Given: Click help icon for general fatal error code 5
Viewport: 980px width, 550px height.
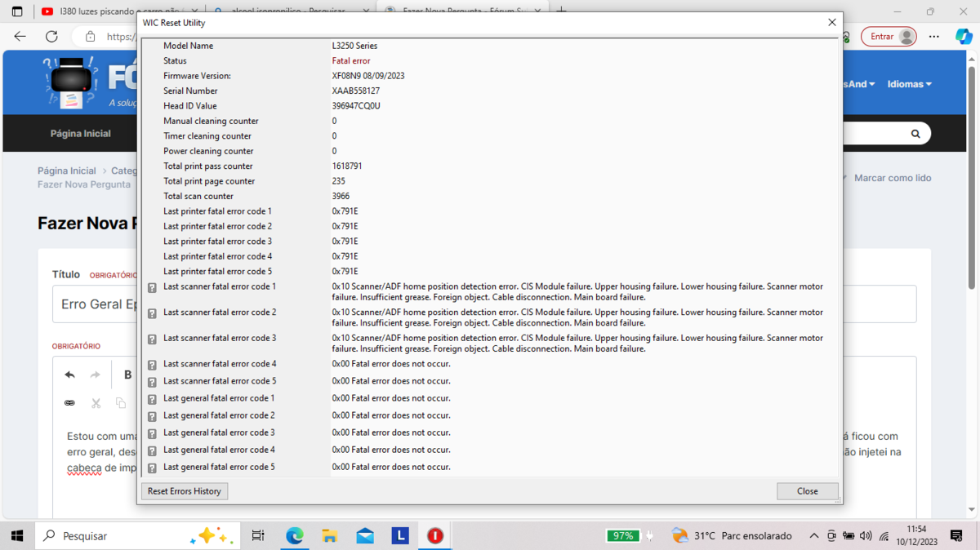Looking at the screenshot, I should click(152, 468).
